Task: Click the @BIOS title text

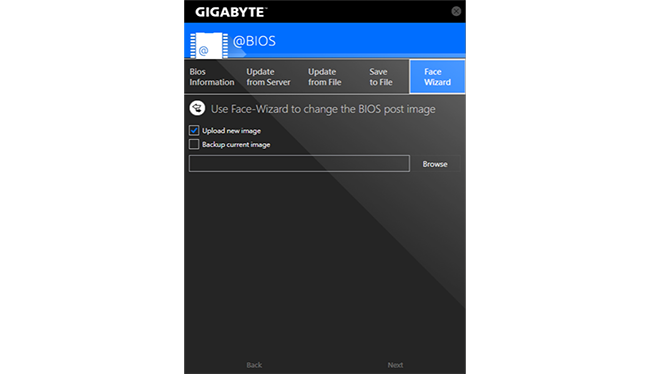Action: pos(254,41)
